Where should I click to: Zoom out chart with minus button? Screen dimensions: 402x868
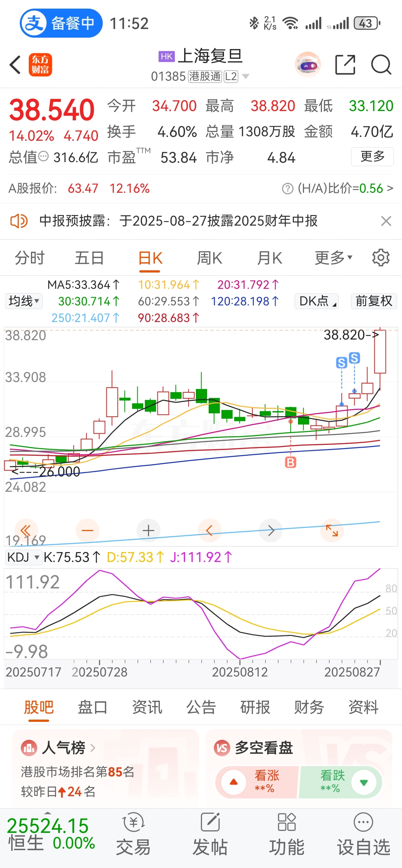pos(88,531)
